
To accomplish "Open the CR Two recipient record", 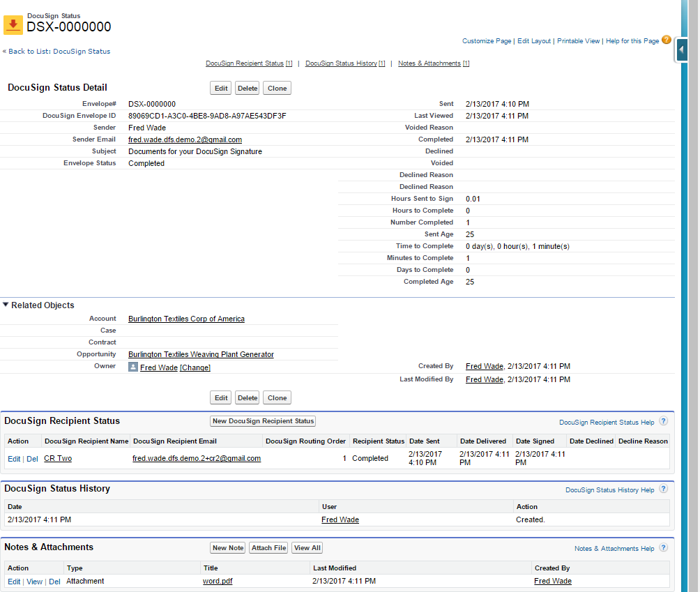I will pyautogui.click(x=58, y=458).
